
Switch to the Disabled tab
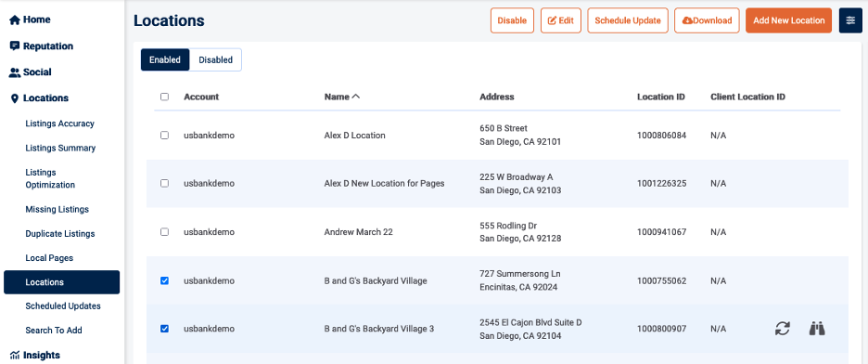[215, 59]
